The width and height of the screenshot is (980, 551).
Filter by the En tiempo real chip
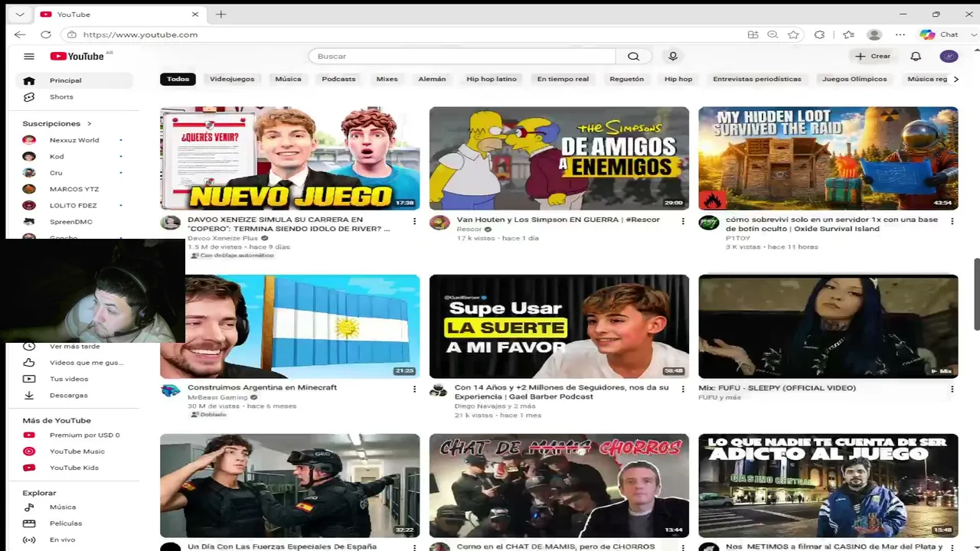[x=563, y=79]
